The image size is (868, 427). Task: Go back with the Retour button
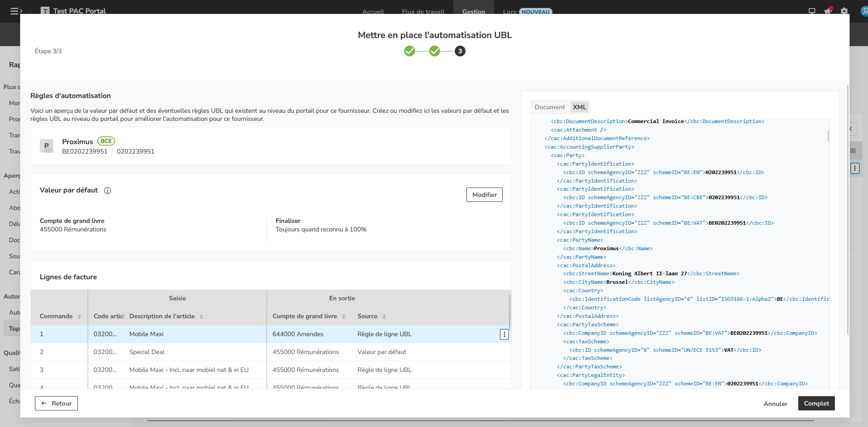(56, 403)
